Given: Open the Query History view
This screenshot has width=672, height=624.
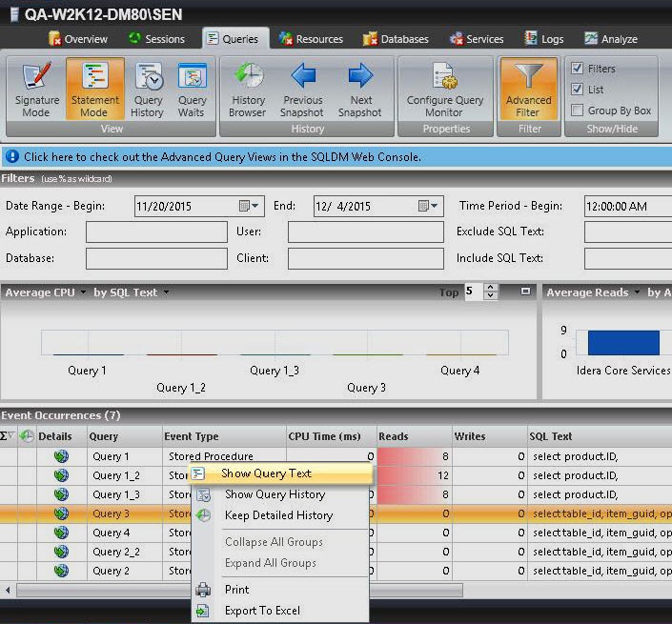Looking at the screenshot, I should tap(148, 89).
